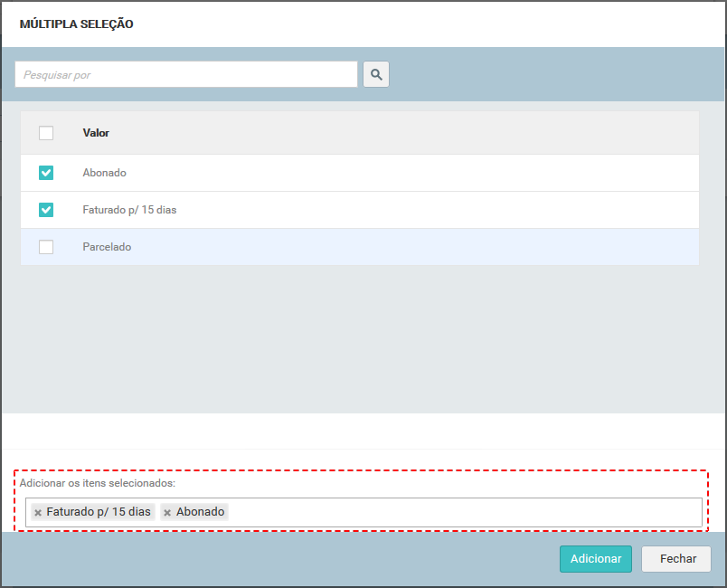Focus the Pesquisar por search field
727x588 pixels.
pos(186,74)
